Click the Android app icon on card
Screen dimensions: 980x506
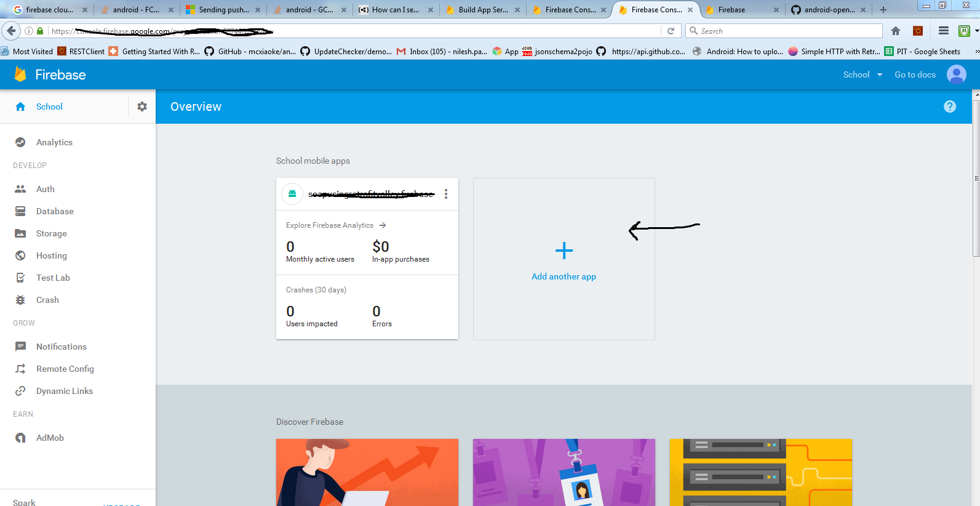tap(292, 194)
